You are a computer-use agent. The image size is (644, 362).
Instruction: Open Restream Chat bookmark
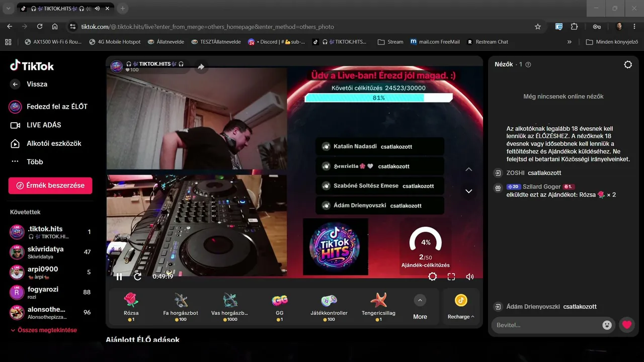(x=488, y=42)
